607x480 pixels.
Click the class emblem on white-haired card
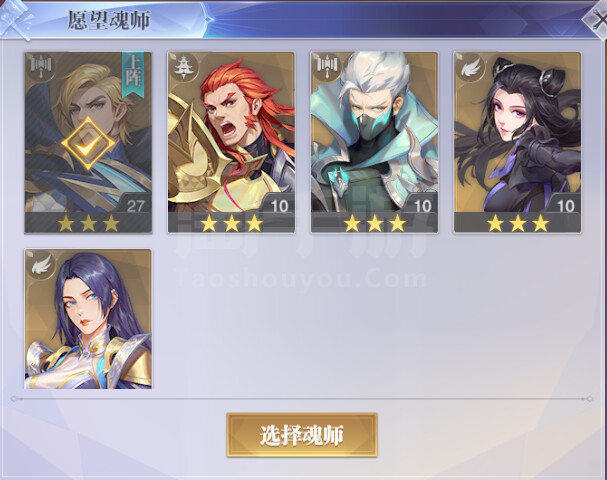click(x=326, y=65)
